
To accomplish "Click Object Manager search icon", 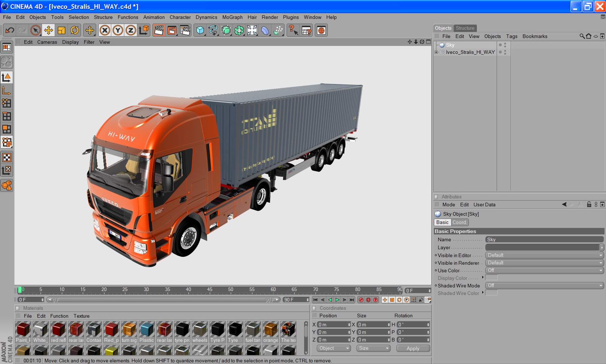I will point(582,36).
